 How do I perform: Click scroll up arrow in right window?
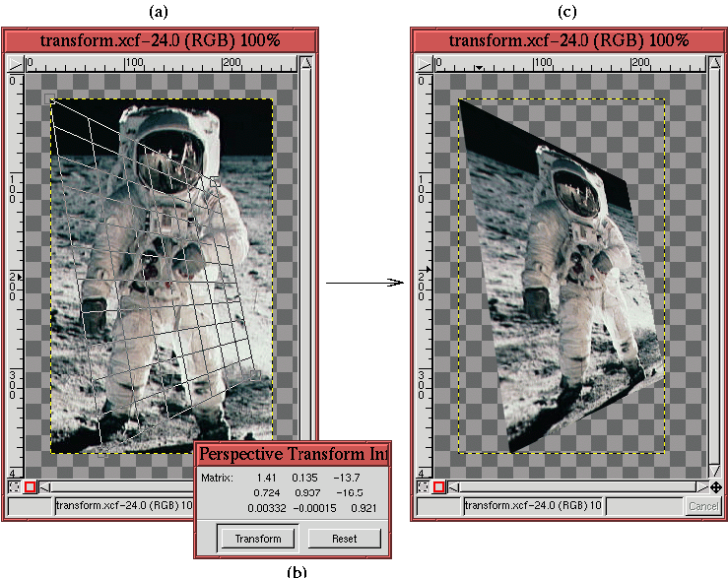click(x=715, y=64)
